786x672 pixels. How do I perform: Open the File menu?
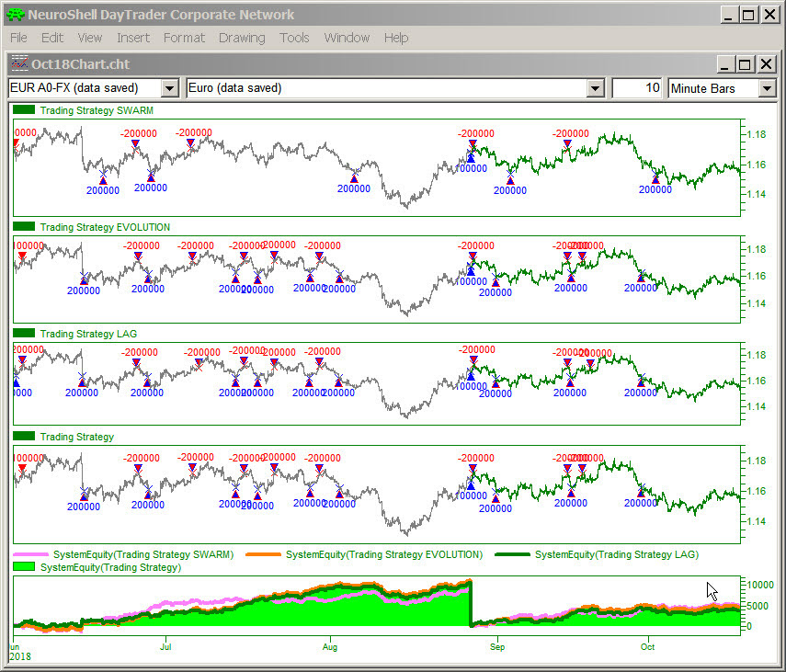pos(18,38)
